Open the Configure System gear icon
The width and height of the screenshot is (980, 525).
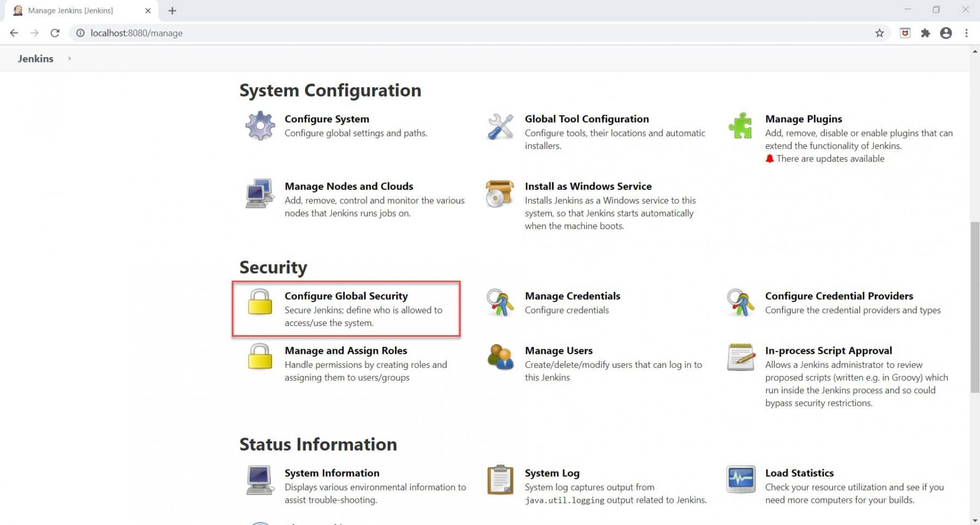tap(260, 126)
